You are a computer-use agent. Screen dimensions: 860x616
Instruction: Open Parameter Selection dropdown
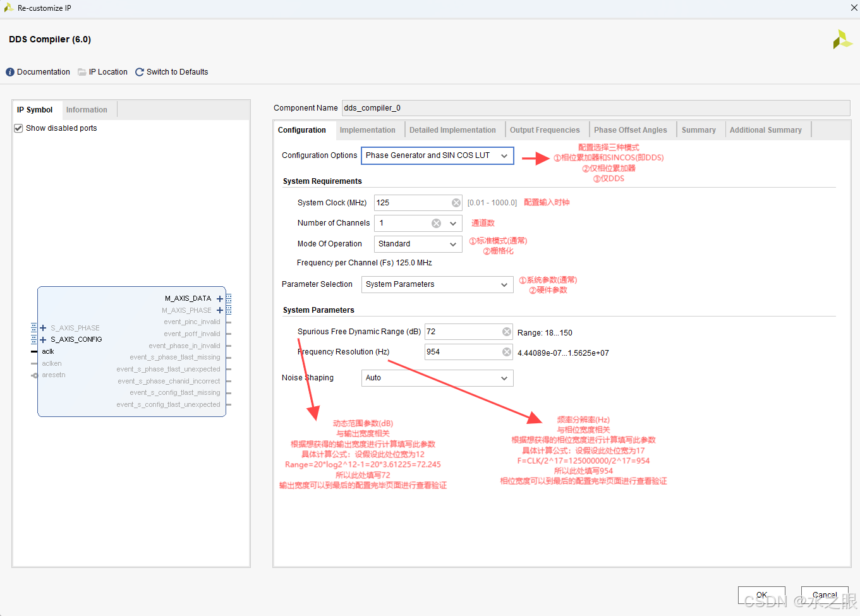437,284
